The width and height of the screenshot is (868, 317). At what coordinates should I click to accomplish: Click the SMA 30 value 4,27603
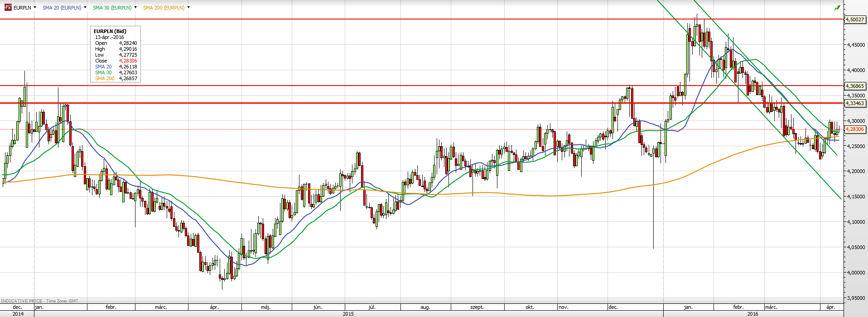coord(128,72)
